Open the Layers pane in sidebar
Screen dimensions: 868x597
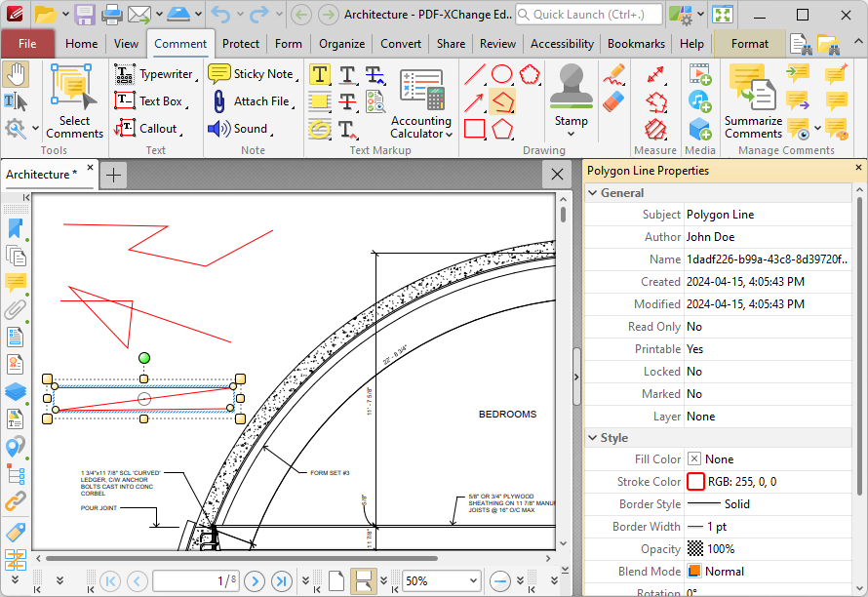click(15, 391)
